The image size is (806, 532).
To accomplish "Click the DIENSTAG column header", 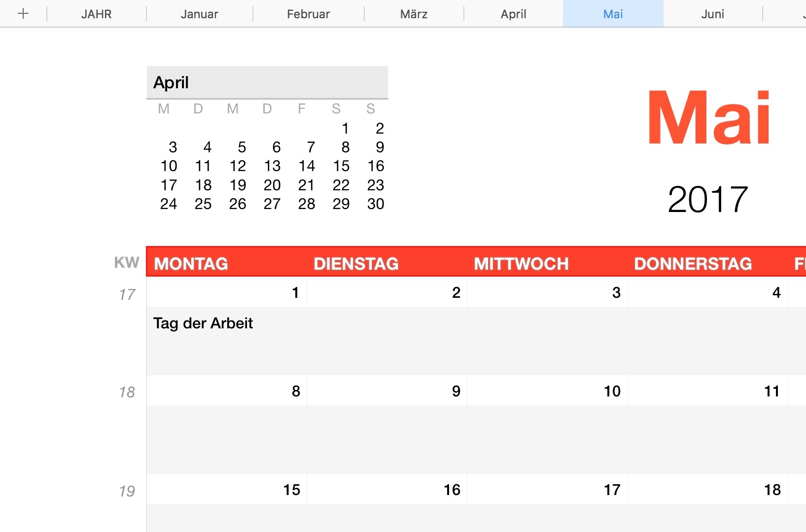I will tap(356, 264).
